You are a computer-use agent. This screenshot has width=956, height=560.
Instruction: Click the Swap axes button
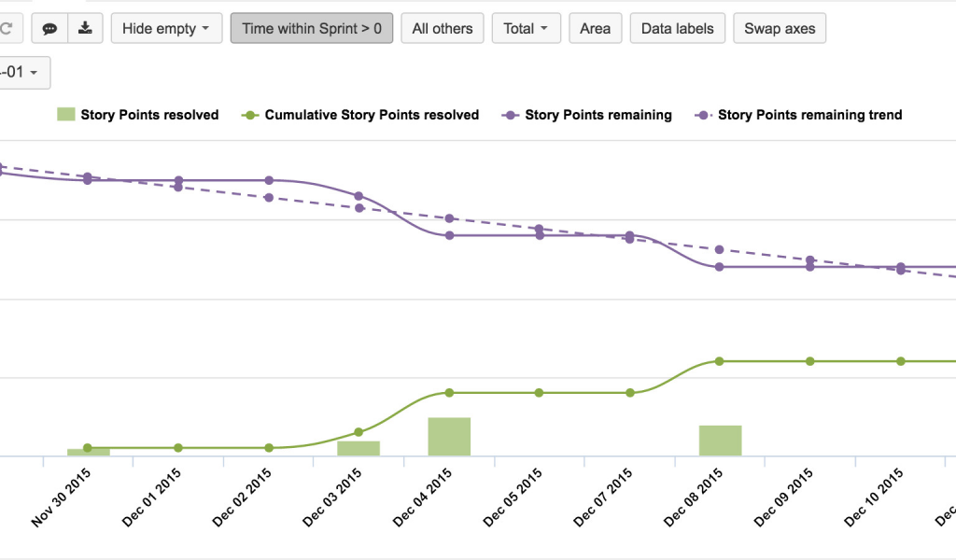pyautogui.click(x=780, y=28)
